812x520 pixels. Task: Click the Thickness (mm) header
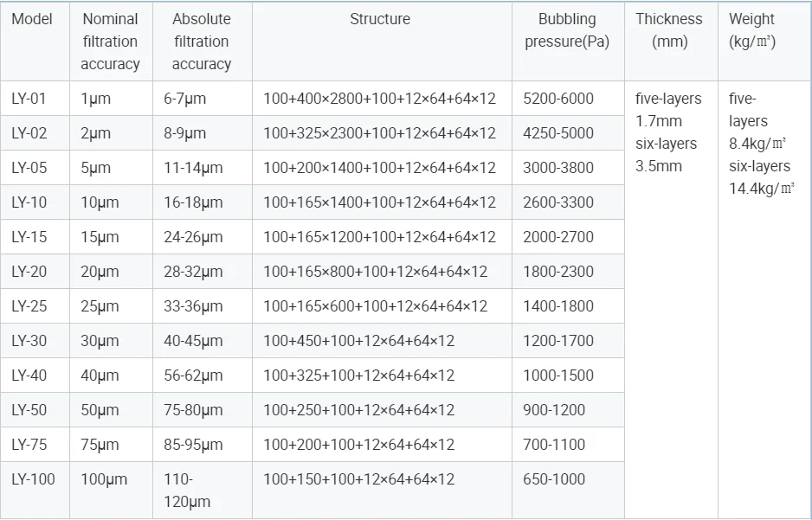pos(669,30)
